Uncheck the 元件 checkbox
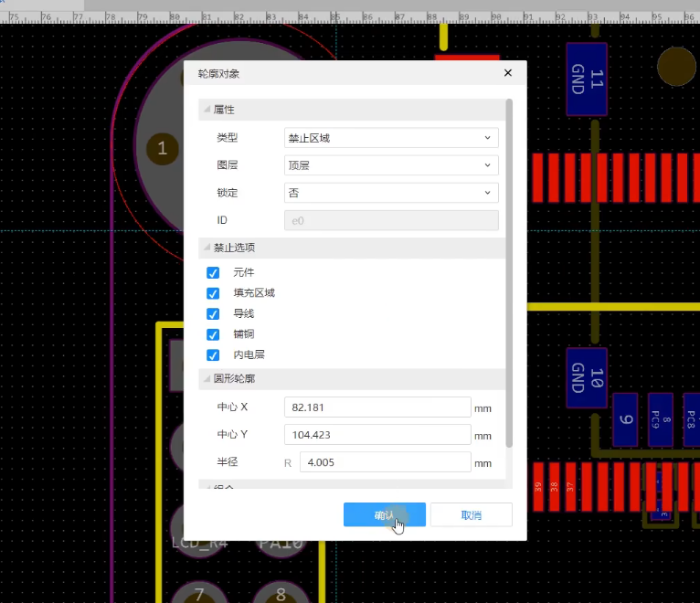The width and height of the screenshot is (700, 603). point(213,272)
